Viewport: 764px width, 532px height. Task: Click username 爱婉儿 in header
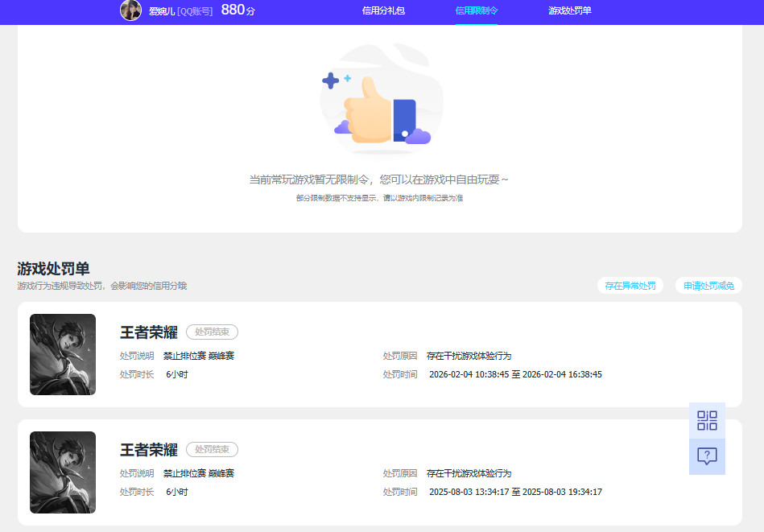click(x=162, y=11)
